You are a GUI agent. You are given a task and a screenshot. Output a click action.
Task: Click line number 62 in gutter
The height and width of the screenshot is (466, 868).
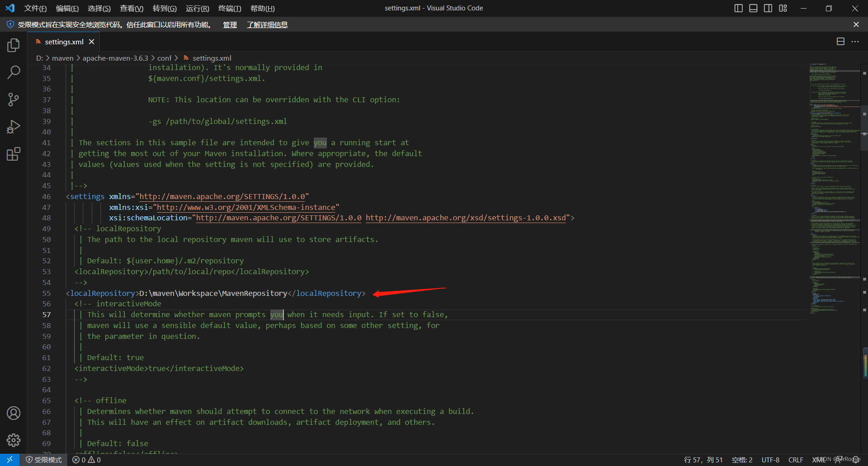point(47,368)
